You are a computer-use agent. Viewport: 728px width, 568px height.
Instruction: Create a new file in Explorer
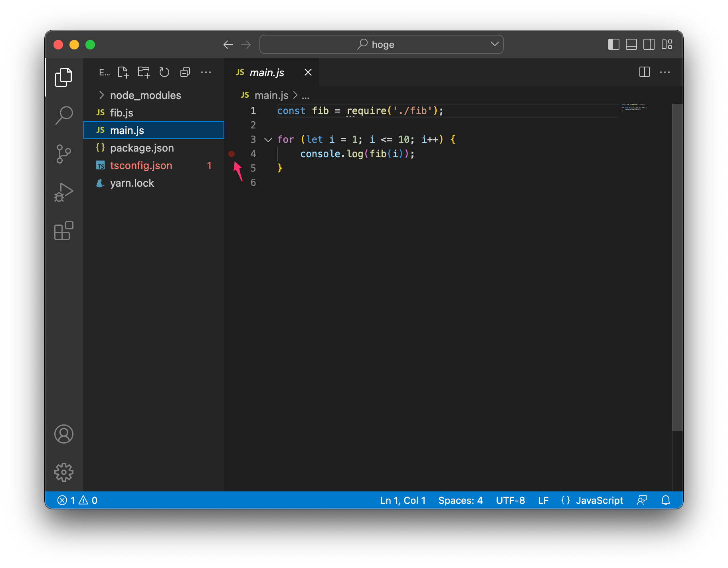pyautogui.click(x=123, y=72)
